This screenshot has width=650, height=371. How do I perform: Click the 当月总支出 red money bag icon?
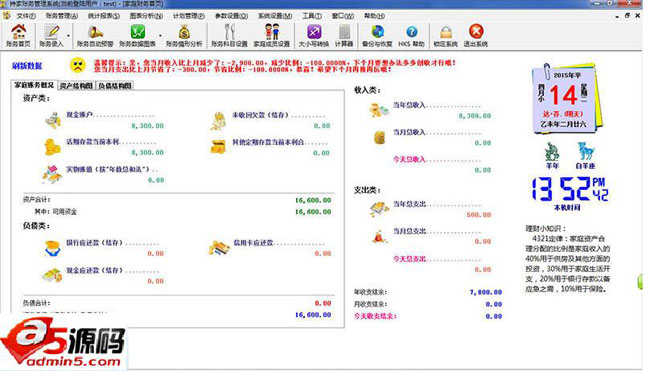pos(380,236)
